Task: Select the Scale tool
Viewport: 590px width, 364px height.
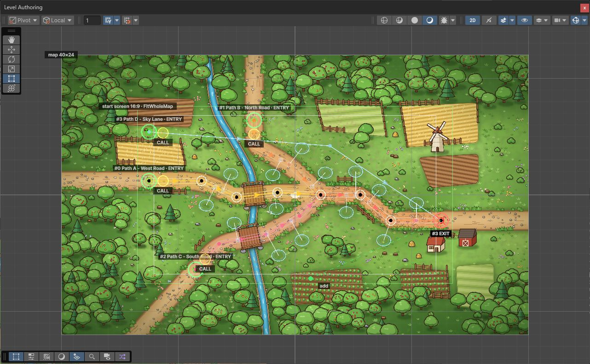Action: [x=12, y=69]
